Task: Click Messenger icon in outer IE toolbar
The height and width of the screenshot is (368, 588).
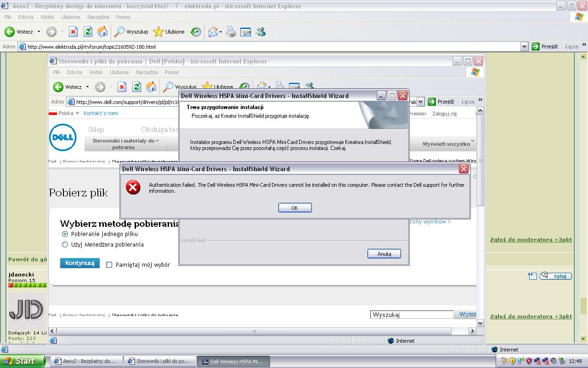Action: point(260,32)
